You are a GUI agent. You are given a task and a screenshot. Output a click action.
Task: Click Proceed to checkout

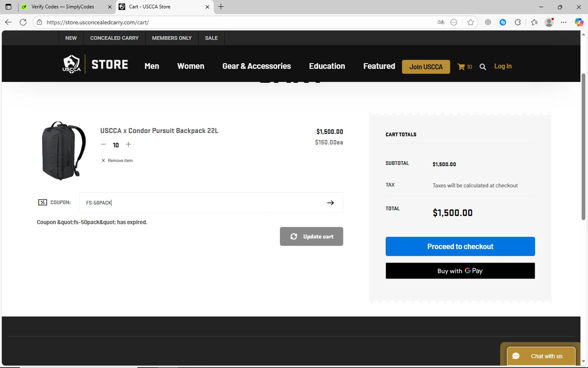pos(460,246)
